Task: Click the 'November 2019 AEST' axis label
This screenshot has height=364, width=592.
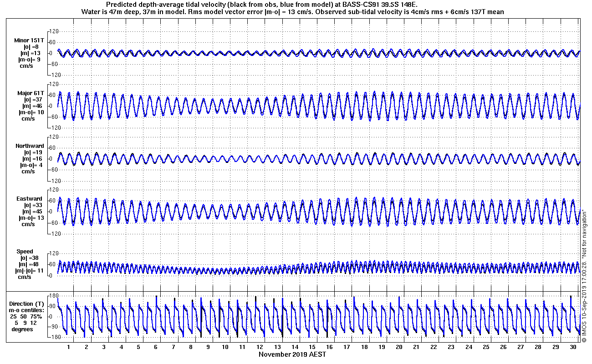Action: pyautogui.click(x=292, y=354)
